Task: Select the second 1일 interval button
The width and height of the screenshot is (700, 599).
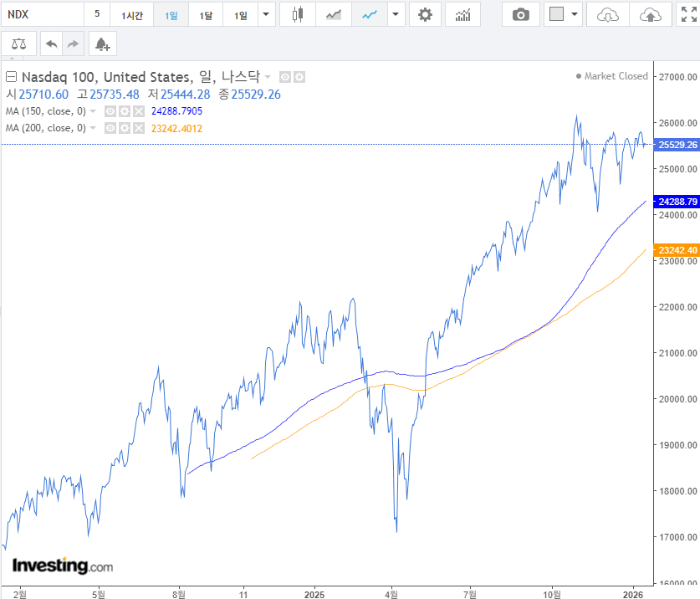Action: tap(241, 15)
